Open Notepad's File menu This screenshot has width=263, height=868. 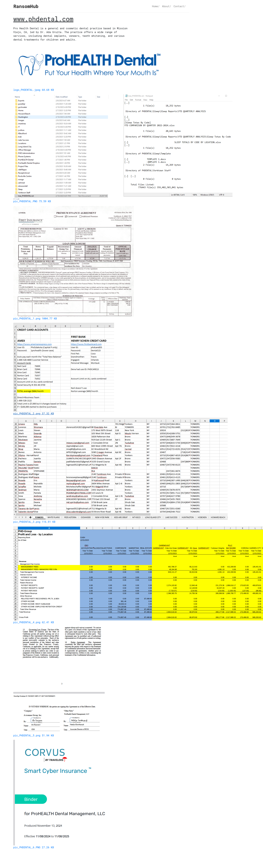126,100
